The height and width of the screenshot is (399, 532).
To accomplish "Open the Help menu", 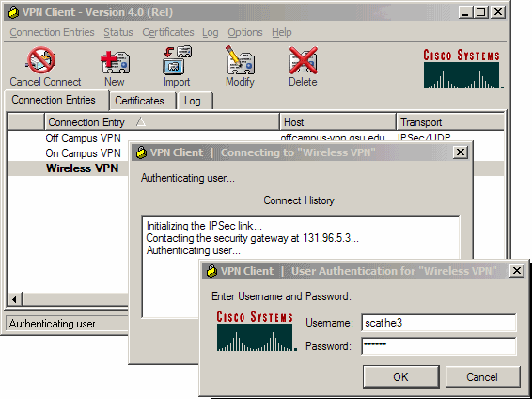I will coord(282,32).
